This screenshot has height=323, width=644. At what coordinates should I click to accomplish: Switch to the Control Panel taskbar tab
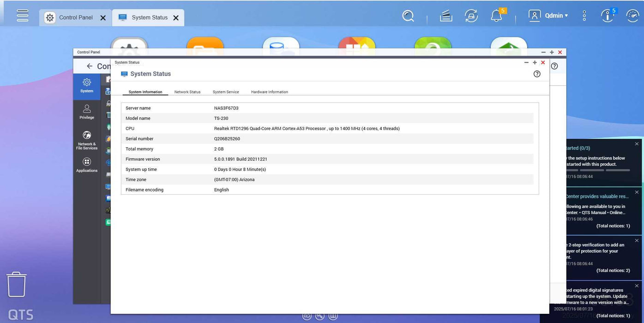coord(76,18)
